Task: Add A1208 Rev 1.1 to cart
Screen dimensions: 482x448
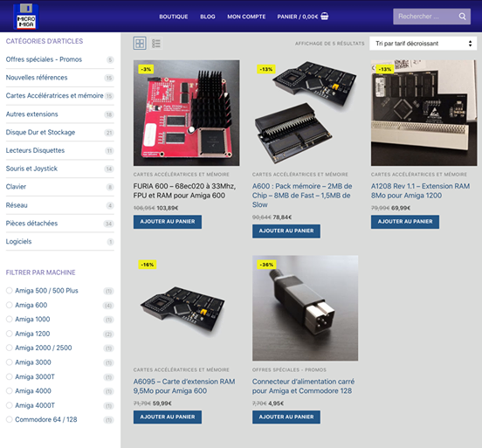Action: click(405, 222)
